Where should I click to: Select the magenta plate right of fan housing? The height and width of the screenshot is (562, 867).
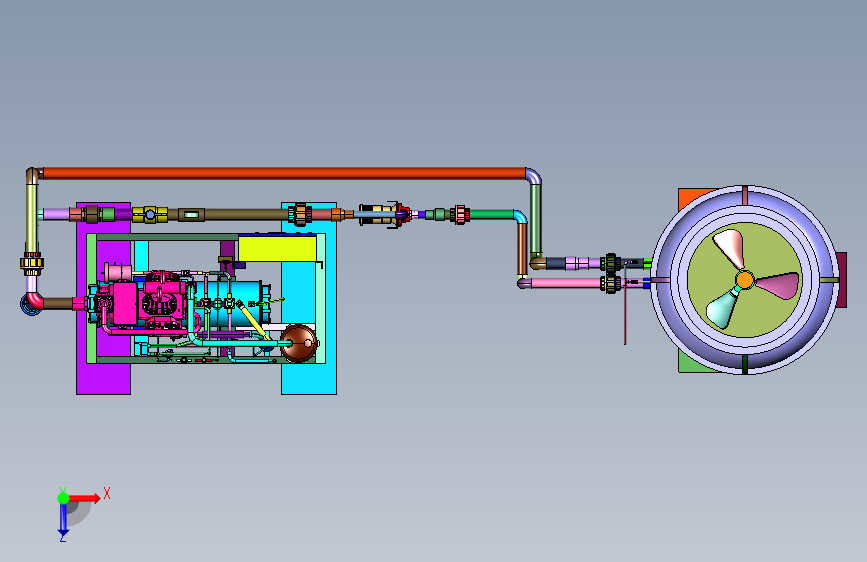point(842,280)
